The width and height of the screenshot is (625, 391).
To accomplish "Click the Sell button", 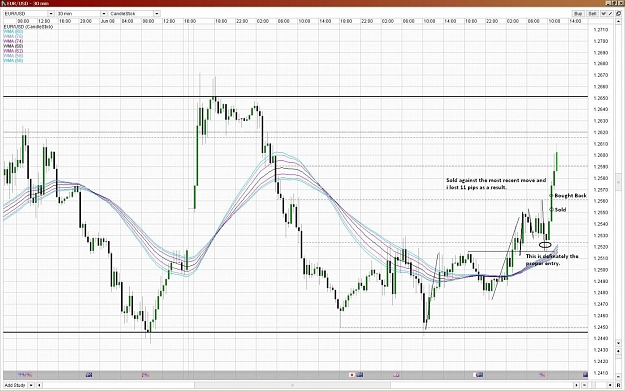I will point(592,14).
